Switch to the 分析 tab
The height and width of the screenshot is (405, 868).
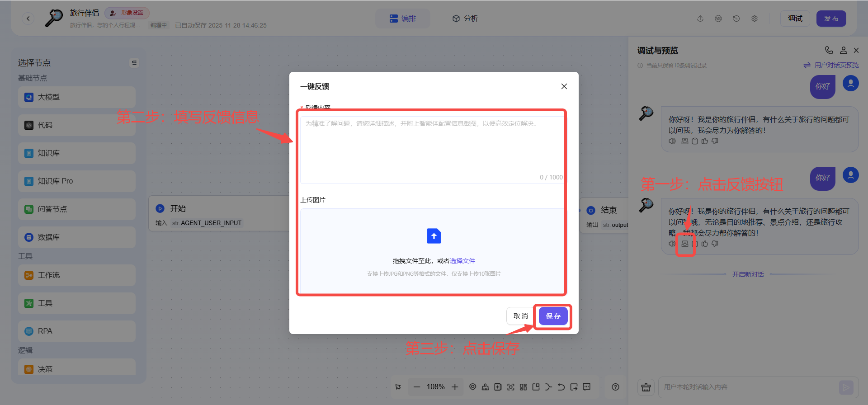[465, 19]
